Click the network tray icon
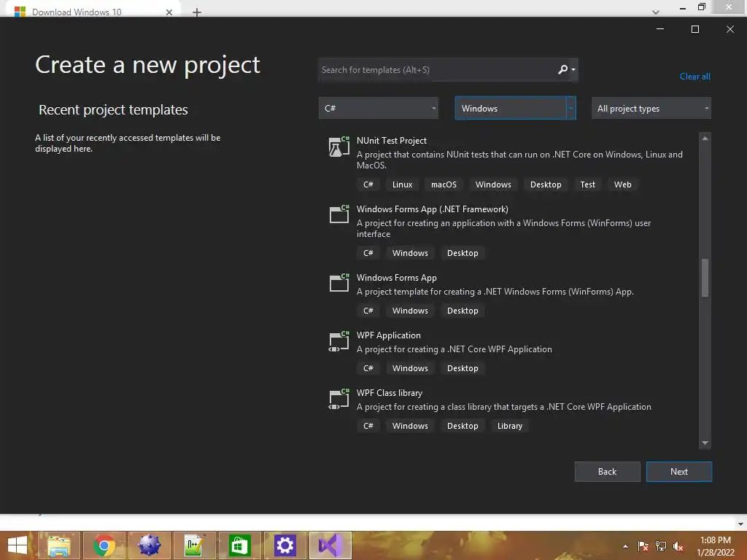Viewport: 747px width, 560px height. point(661,546)
